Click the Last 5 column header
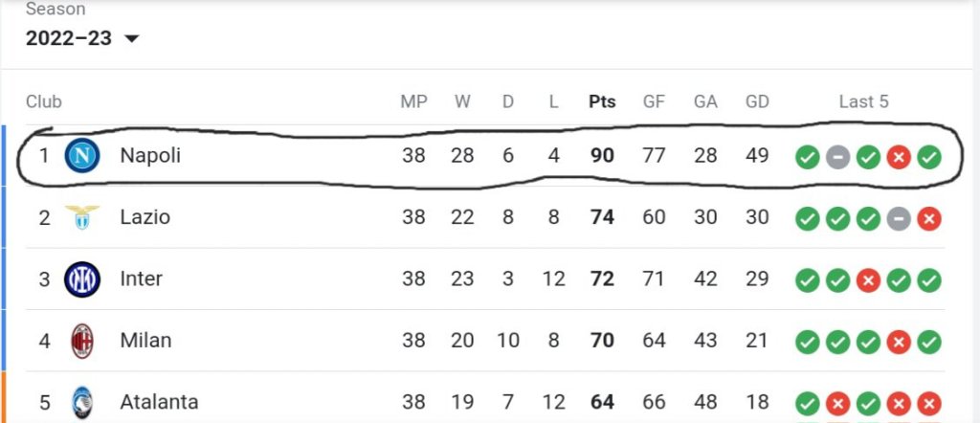 pos(863,101)
